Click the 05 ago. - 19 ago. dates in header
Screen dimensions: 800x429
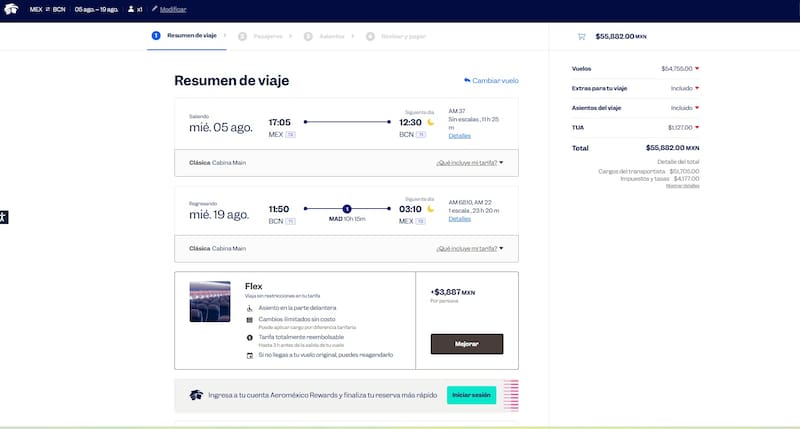pyautogui.click(x=96, y=9)
